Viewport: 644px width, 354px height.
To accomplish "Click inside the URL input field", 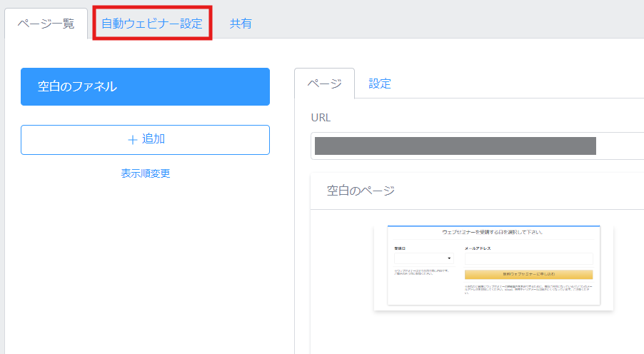I will [477, 146].
